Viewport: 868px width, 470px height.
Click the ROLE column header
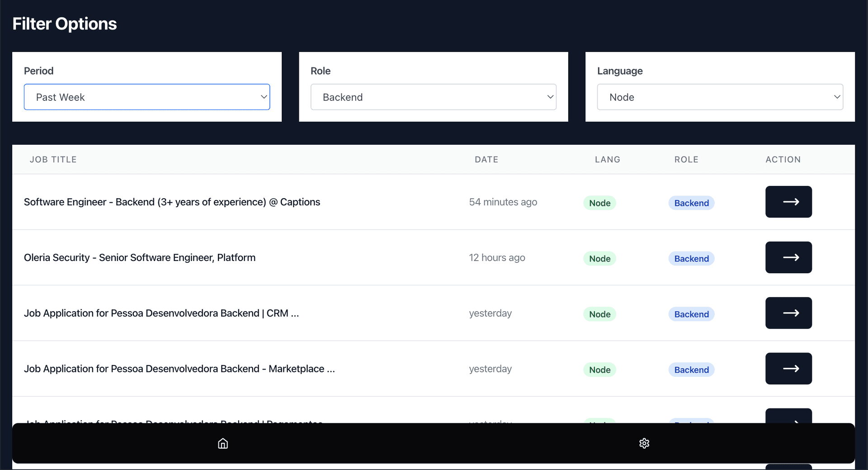click(x=686, y=160)
